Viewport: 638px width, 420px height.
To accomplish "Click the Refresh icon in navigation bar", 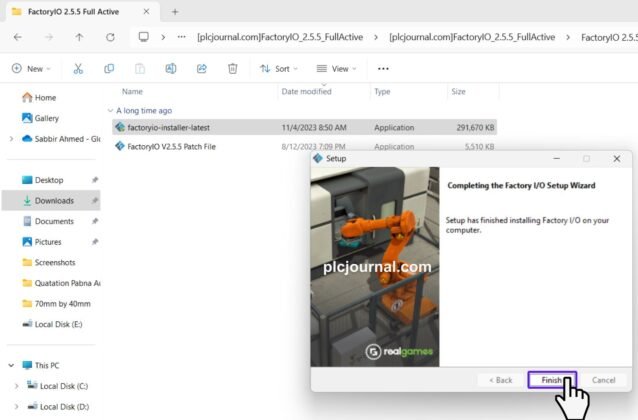I will [112, 37].
